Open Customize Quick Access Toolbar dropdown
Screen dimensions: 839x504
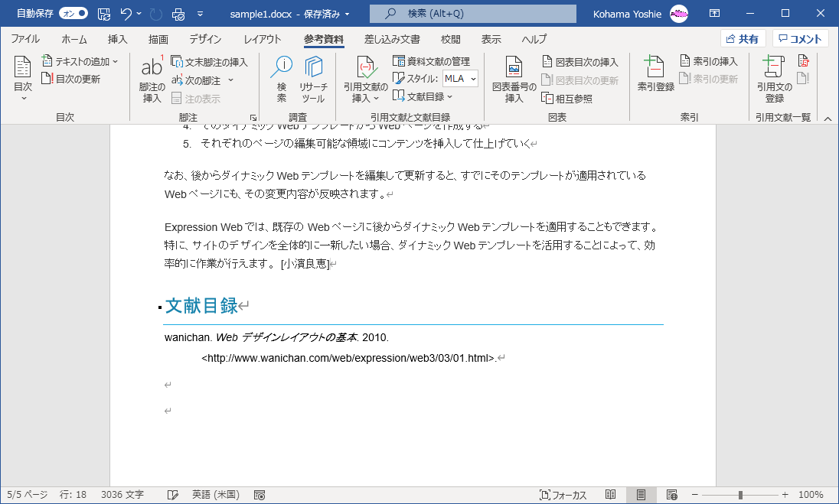200,14
